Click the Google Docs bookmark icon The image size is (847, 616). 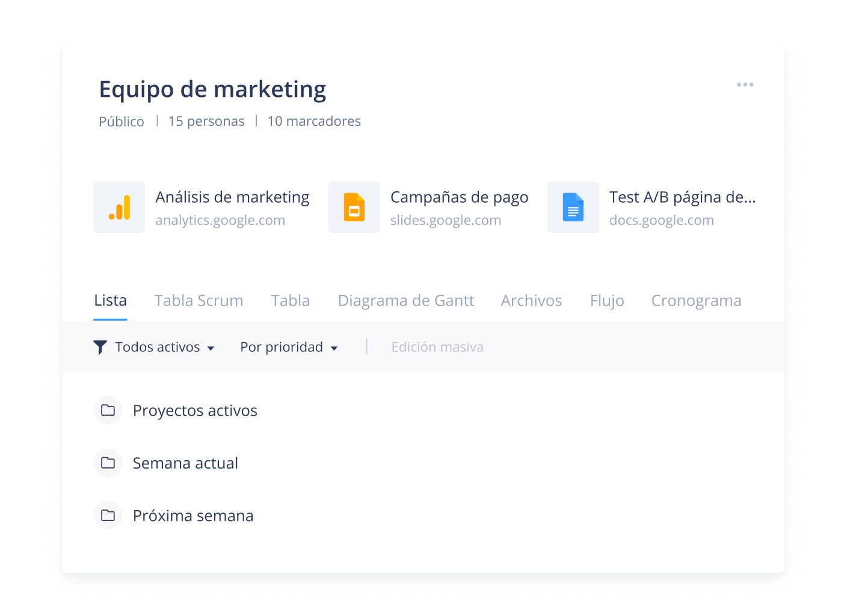[573, 208]
